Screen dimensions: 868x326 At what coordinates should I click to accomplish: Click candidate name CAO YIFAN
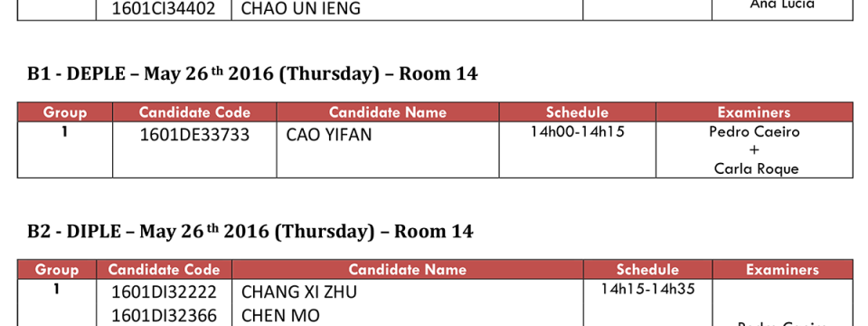click(x=329, y=135)
